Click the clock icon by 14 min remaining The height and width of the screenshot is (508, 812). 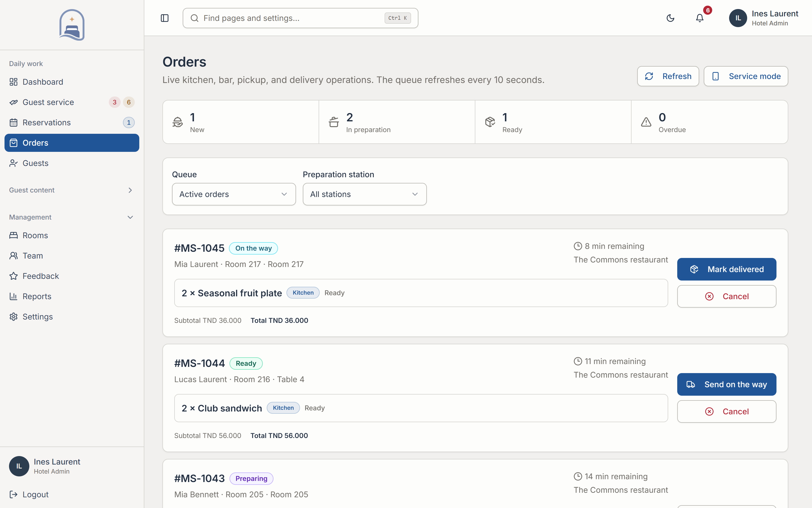[578, 476]
